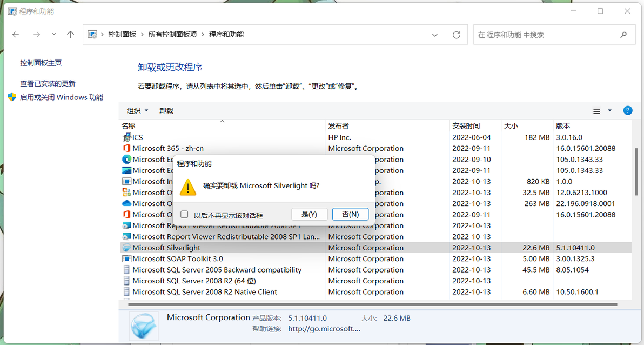This screenshot has width=644, height=345.
Task: Open the blue help question mark icon
Action: 628,110
